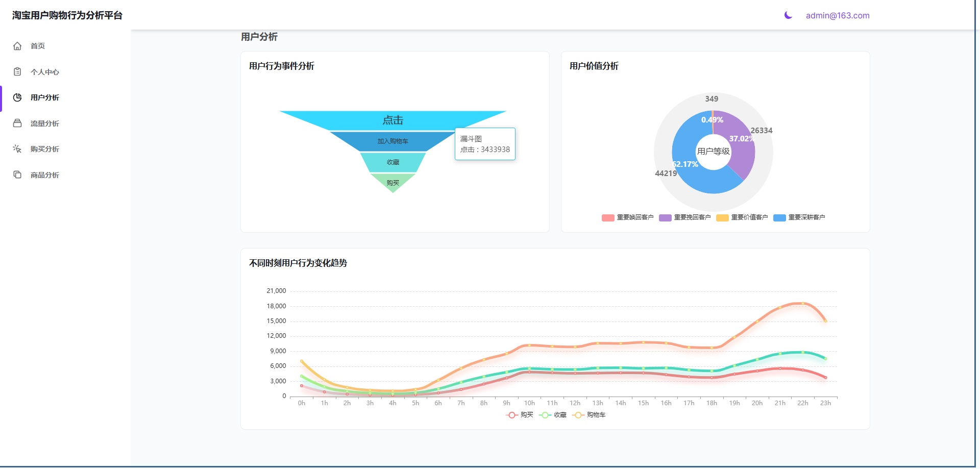Click the 点击 funnel segment
The image size is (980, 469).
[x=393, y=120]
